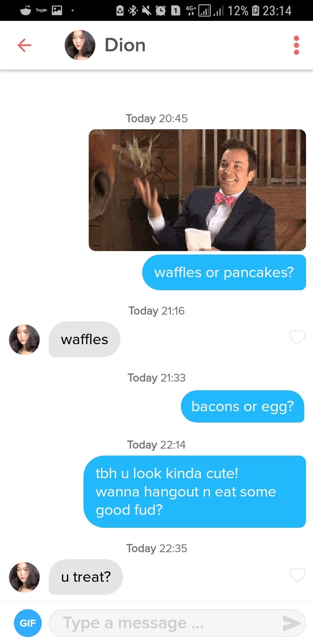313x644 pixels.
Task: Tap the 'waffles' reply bubble
Action: 84,339
